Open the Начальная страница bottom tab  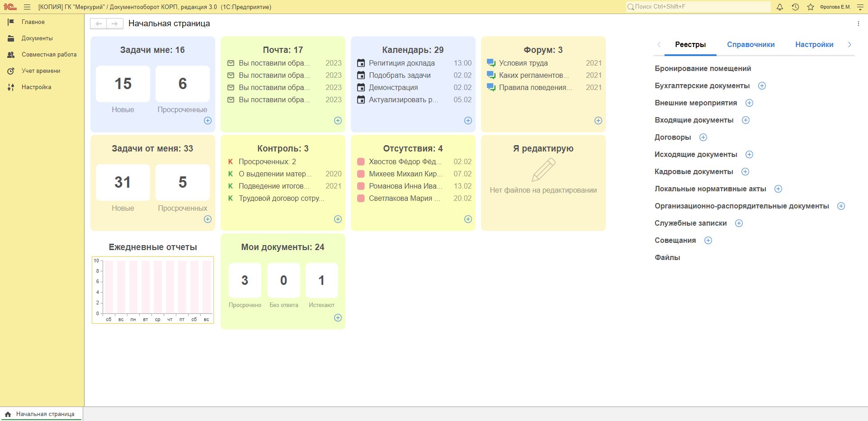(x=41, y=414)
